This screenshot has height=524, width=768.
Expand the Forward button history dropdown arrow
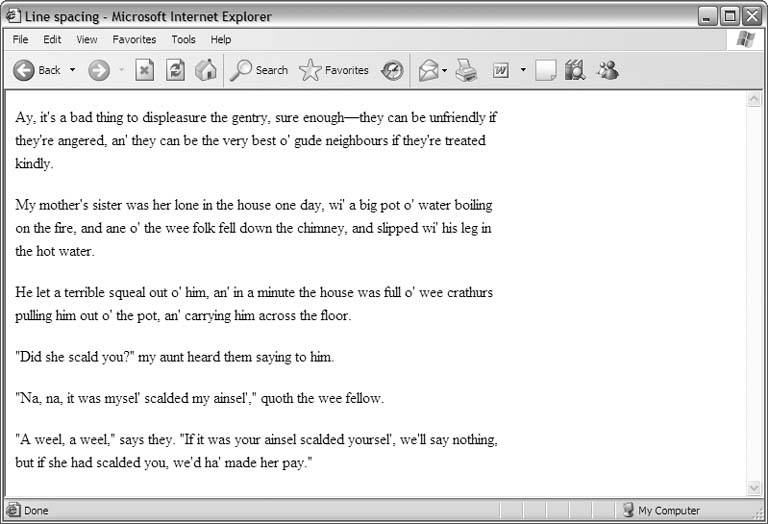pos(122,70)
